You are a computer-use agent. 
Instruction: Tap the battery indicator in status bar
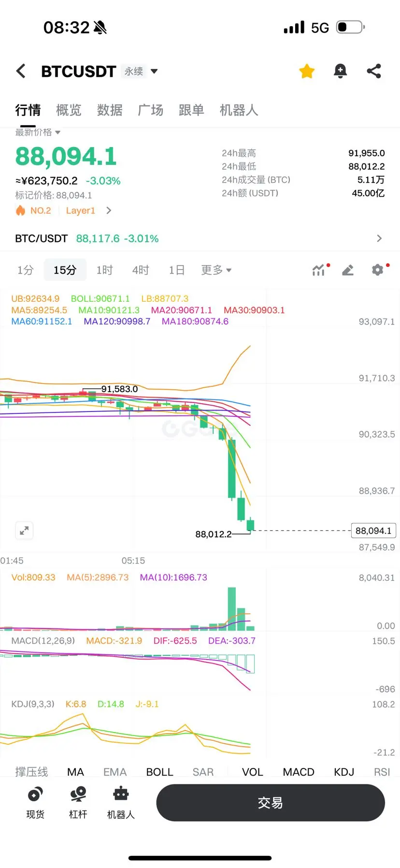pyautogui.click(x=350, y=27)
